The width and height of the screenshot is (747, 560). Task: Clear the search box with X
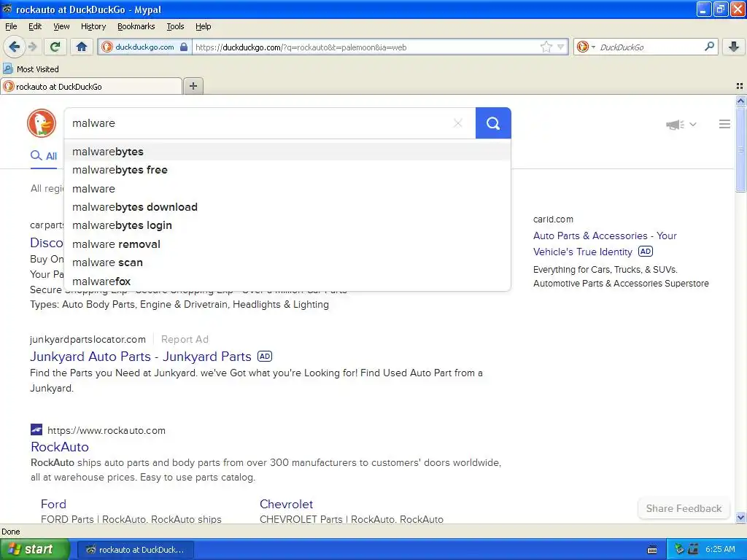point(458,123)
